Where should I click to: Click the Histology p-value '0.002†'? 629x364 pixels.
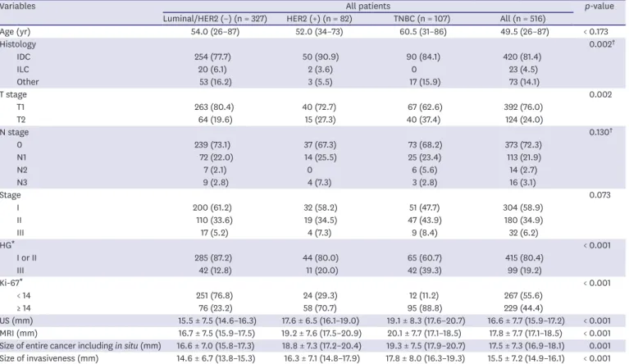tap(602, 44)
